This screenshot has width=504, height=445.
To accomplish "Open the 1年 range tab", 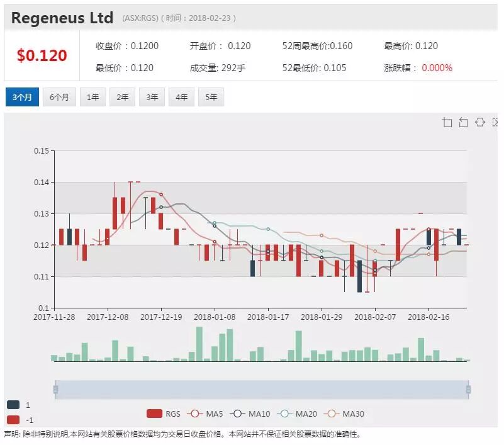I will pyautogui.click(x=93, y=97).
